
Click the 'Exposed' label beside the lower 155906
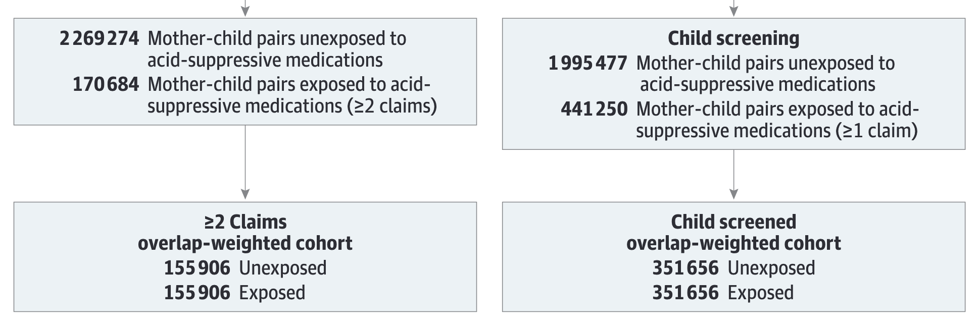[x=272, y=293]
